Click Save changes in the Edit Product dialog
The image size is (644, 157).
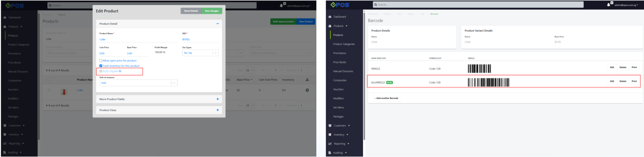[x=212, y=11]
